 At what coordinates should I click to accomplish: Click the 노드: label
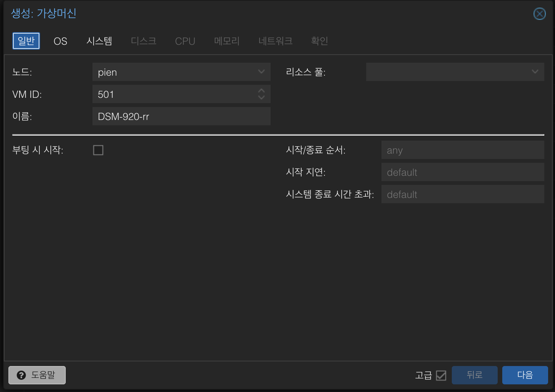(22, 72)
